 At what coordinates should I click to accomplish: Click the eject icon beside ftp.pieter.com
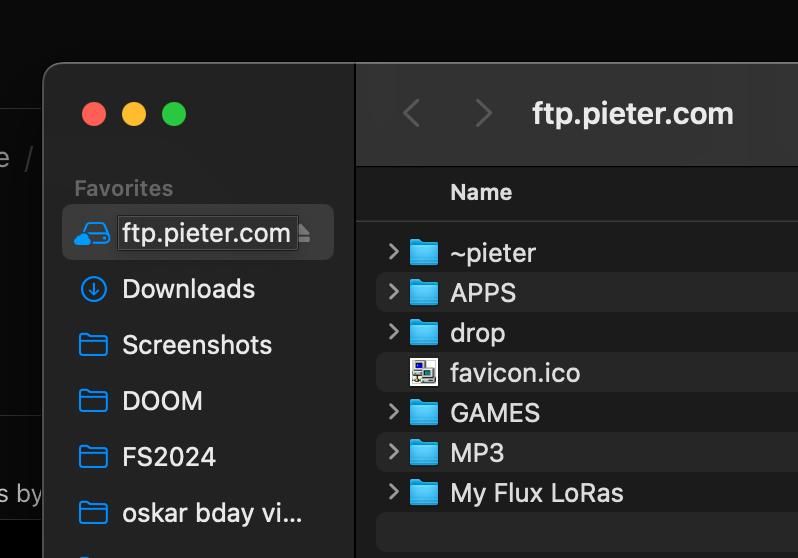304,234
